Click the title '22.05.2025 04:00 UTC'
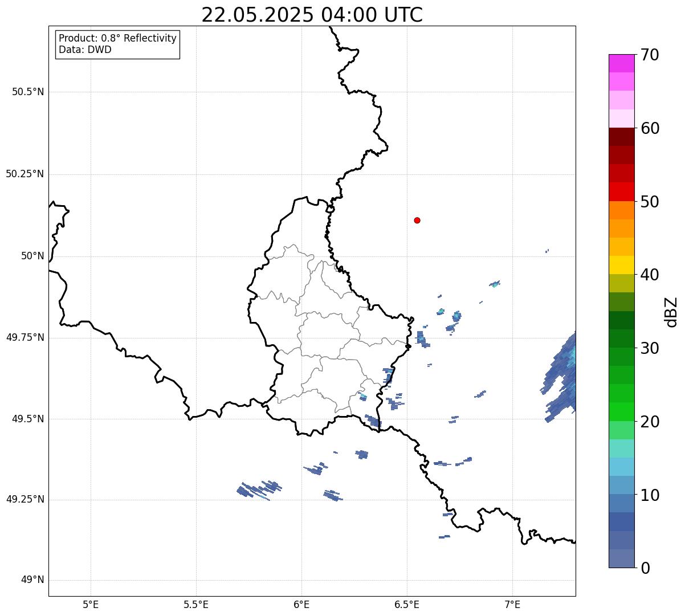685x616 pixels. point(312,14)
